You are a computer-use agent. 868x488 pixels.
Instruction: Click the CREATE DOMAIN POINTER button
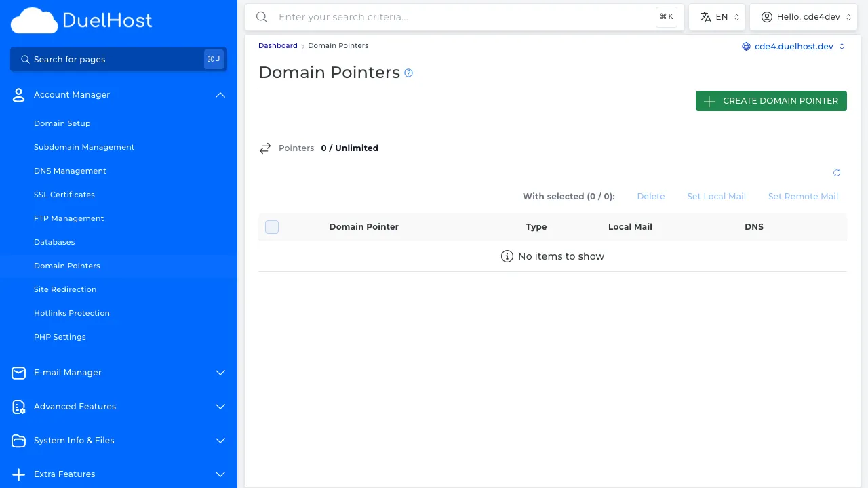pyautogui.click(x=771, y=100)
